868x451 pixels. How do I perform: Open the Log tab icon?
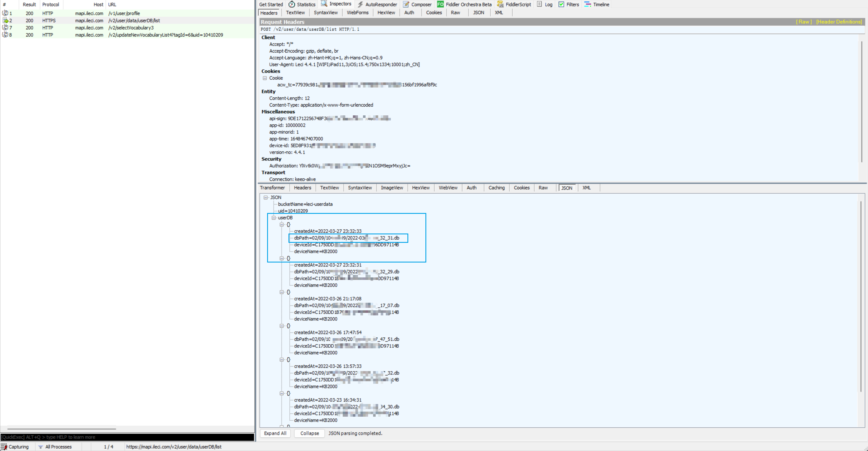(540, 5)
